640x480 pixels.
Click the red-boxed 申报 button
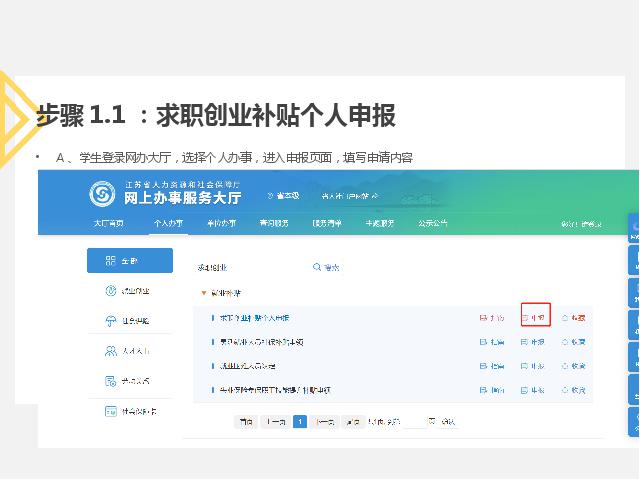coord(535,317)
